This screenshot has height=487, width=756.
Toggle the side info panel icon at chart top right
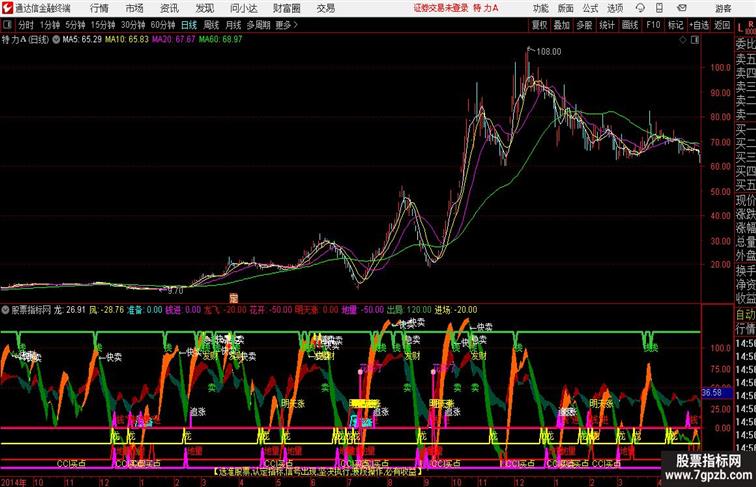point(695,40)
